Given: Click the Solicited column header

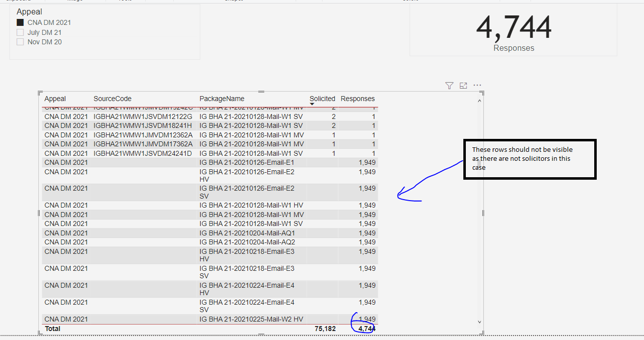Looking at the screenshot, I should [322, 99].
